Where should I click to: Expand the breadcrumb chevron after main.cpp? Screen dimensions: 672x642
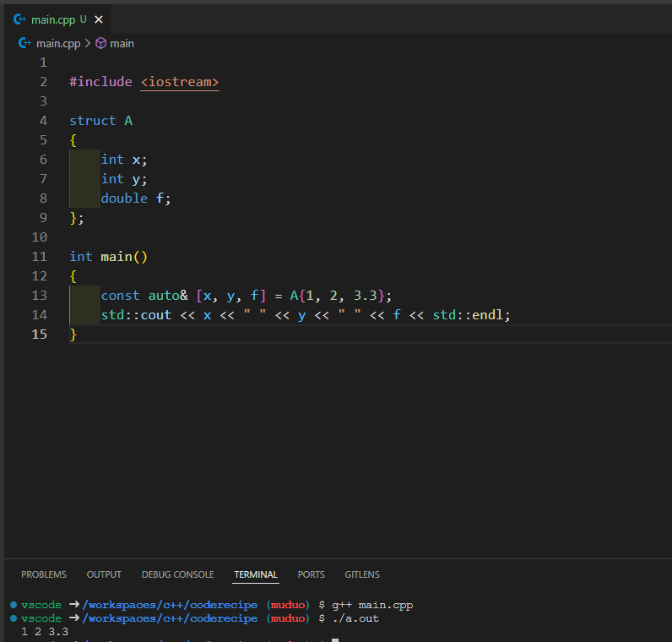(88, 43)
